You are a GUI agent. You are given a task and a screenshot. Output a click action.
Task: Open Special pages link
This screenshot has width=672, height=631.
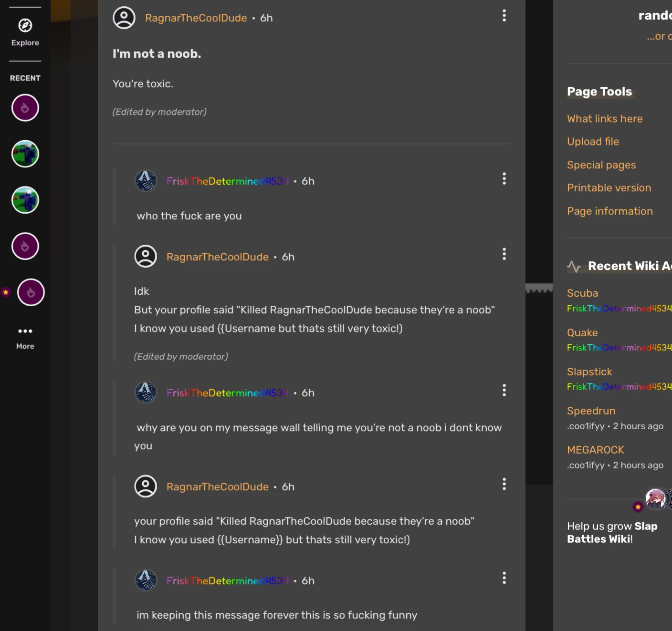click(601, 165)
